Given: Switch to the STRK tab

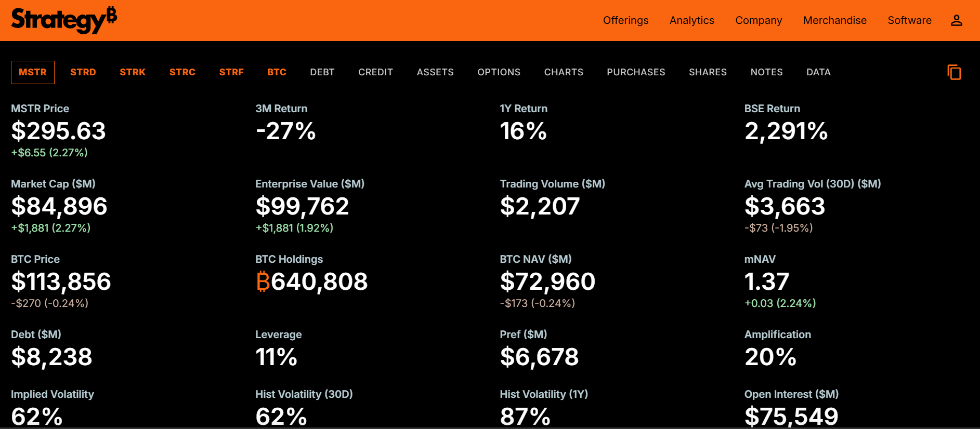Looking at the screenshot, I should (x=133, y=72).
